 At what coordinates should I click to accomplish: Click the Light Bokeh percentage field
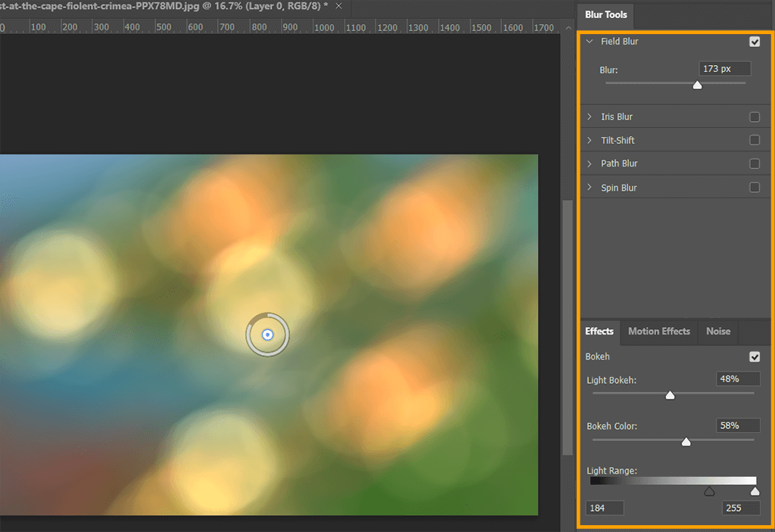click(738, 378)
